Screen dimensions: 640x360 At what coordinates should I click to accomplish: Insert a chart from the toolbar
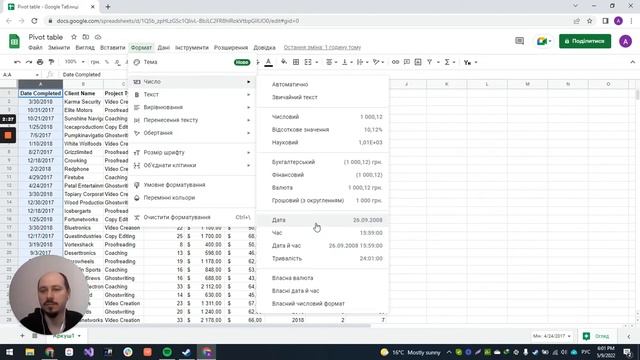tap(418, 62)
